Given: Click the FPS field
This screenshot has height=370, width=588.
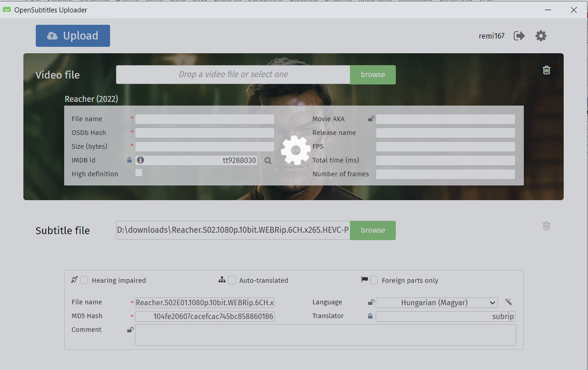Looking at the screenshot, I should [445, 146].
